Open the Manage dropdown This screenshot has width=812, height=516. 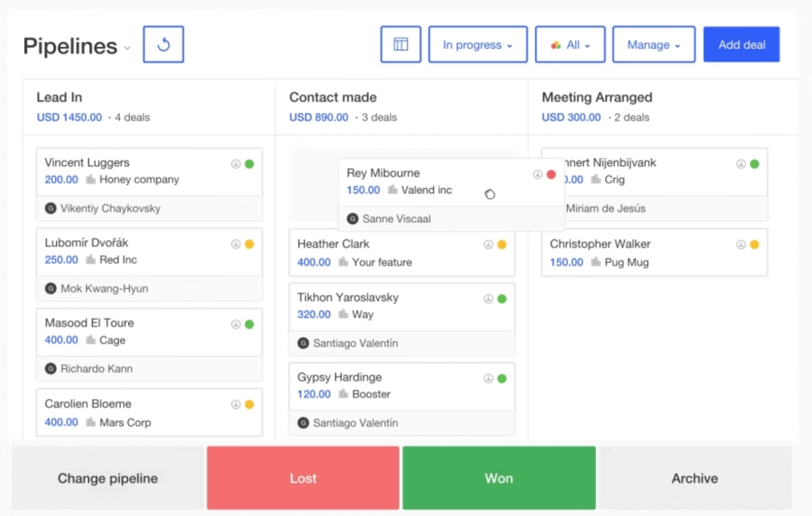point(653,44)
